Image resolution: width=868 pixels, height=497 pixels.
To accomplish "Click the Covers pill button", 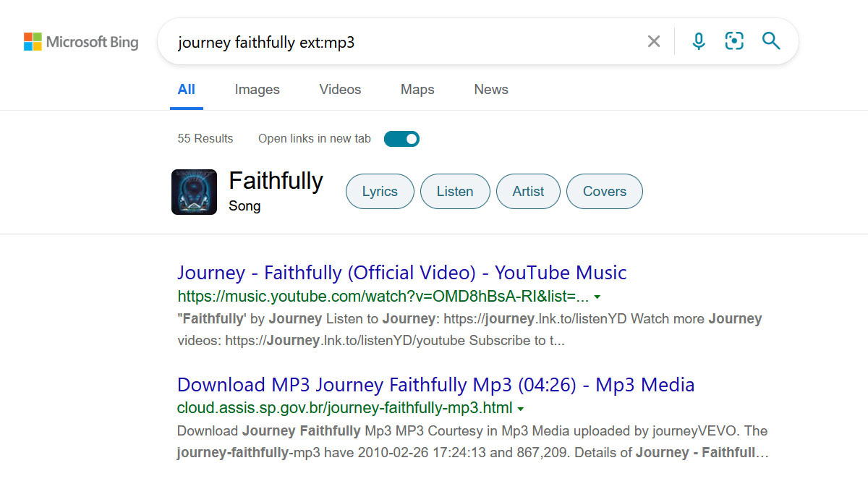I will pos(605,192).
